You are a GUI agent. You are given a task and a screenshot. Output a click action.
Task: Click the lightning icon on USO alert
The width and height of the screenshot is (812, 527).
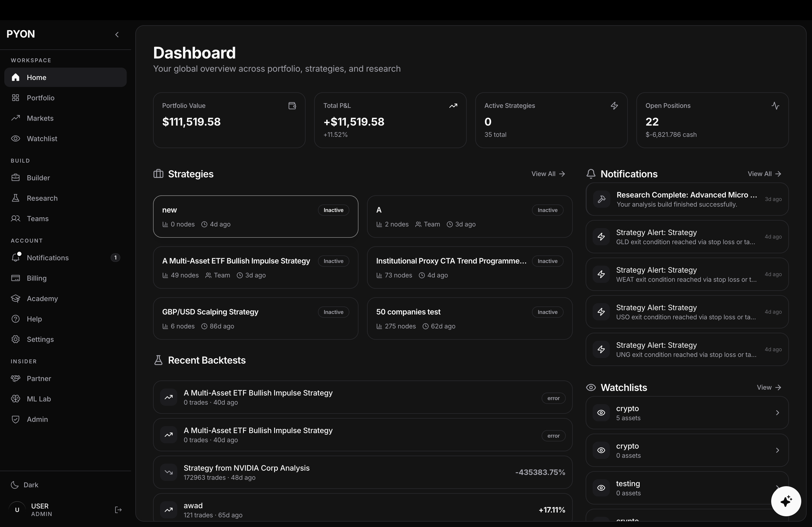coord(601,312)
